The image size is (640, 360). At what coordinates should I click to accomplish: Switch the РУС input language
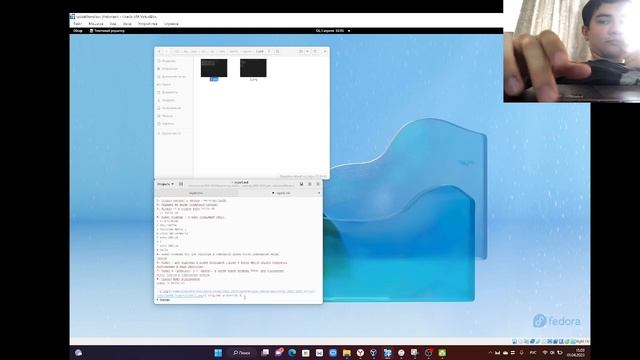pos(533,353)
